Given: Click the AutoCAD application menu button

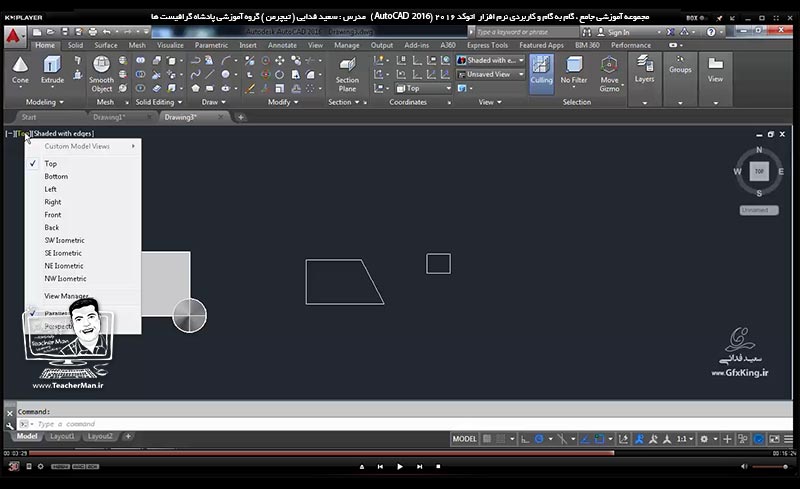Looking at the screenshot, I should pyautogui.click(x=14, y=36).
